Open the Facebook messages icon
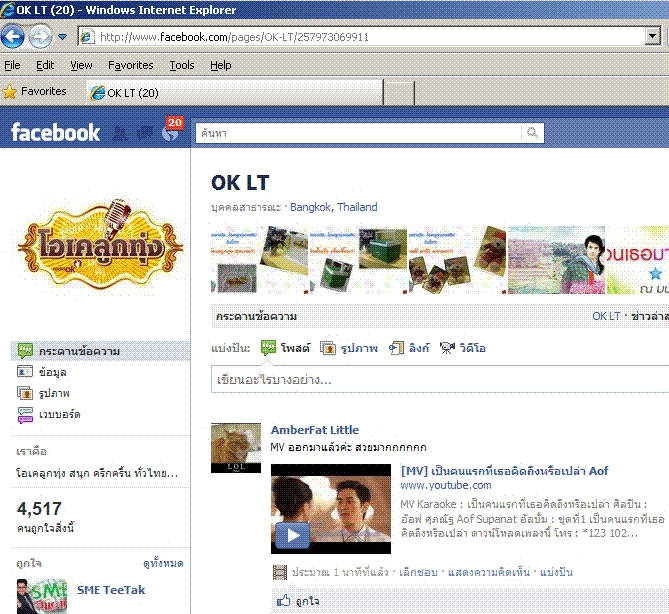Screen dimensions: 669x614 146,133
